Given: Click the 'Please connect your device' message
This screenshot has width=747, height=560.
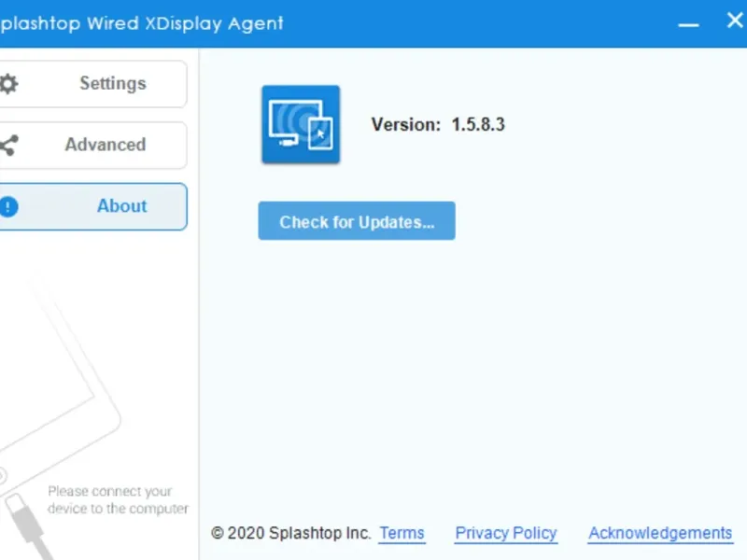Looking at the screenshot, I should pyautogui.click(x=118, y=500).
